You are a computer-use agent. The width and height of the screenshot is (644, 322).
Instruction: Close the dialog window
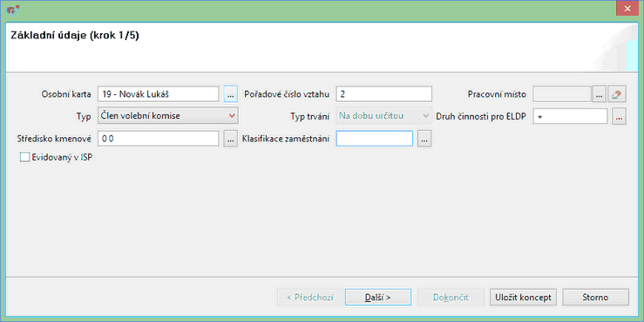627,9
